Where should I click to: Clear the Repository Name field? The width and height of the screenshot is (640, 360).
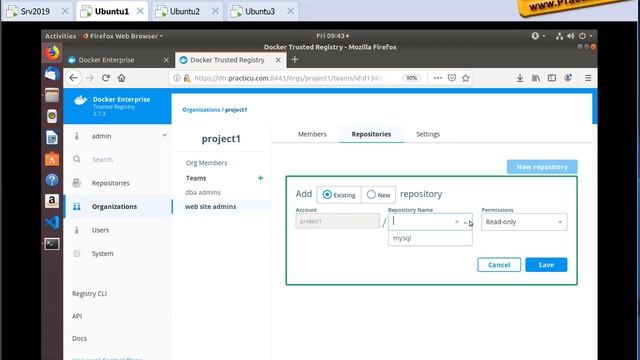pos(457,222)
